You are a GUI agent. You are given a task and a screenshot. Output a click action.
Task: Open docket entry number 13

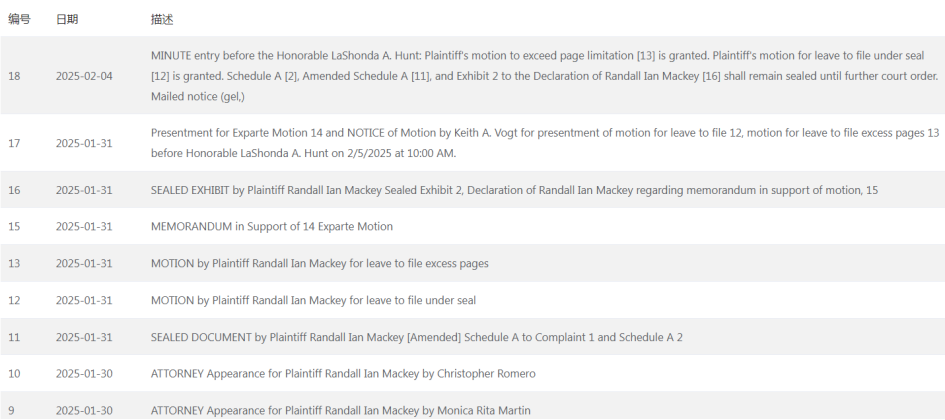coord(14,263)
